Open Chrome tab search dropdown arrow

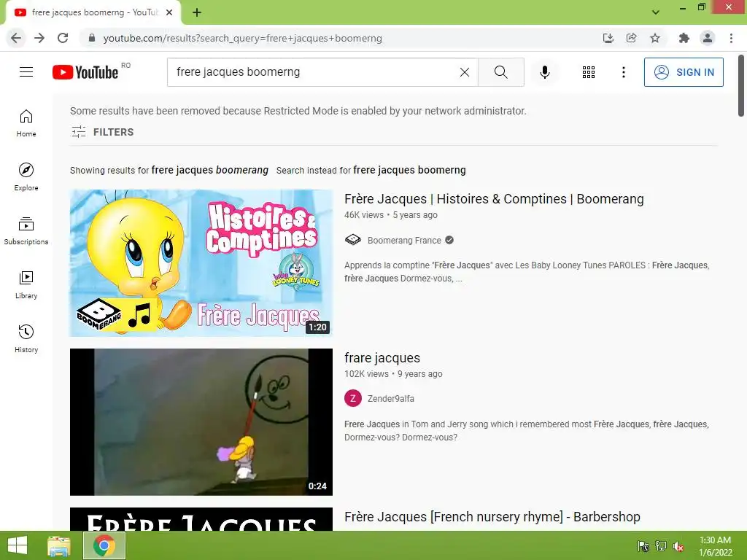pyautogui.click(x=656, y=12)
